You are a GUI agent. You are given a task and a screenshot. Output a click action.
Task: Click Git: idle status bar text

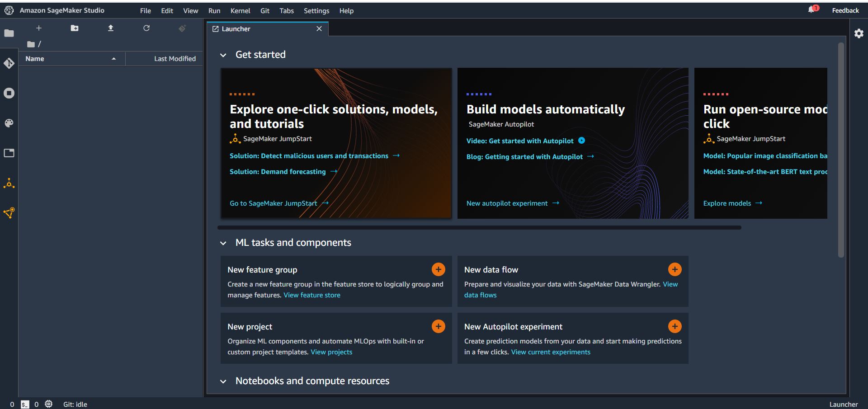[75, 404]
